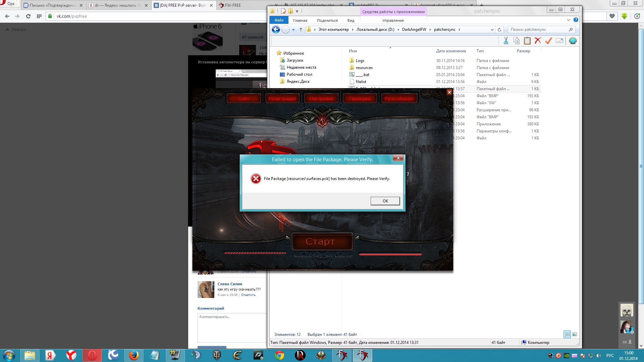Expand the address bar history dropdown

pyautogui.click(x=492, y=29)
